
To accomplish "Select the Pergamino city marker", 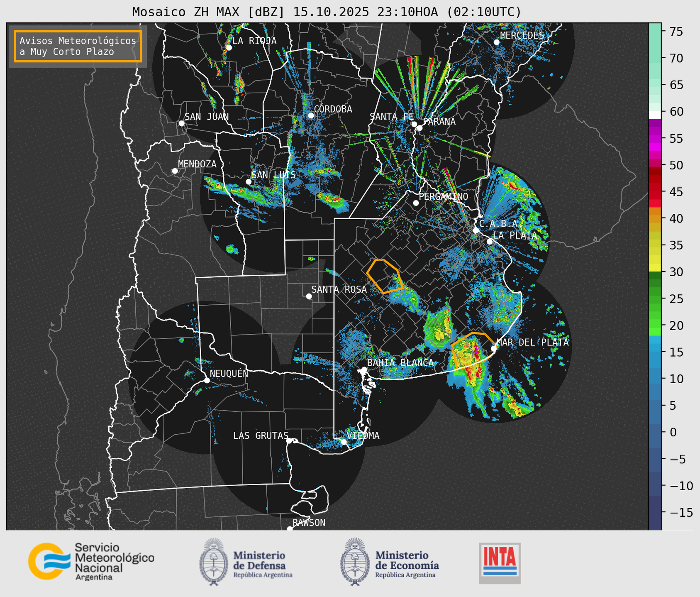I will pos(416,203).
